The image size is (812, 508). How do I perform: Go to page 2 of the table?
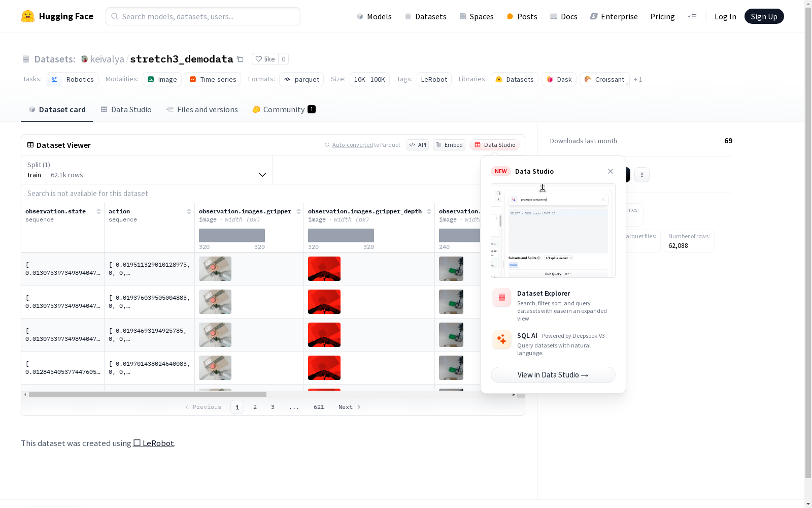tap(255, 407)
